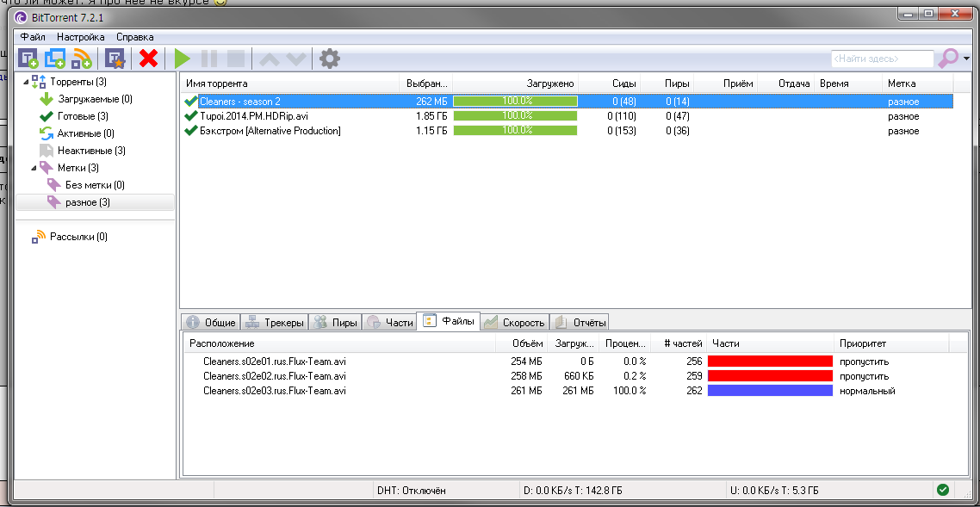Switch to the Общие tab
This screenshot has height=507, width=980.
(211, 322)
